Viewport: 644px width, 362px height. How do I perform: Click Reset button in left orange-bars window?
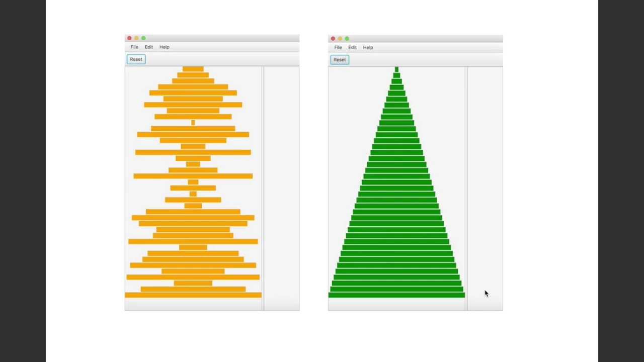pos(136,59)
